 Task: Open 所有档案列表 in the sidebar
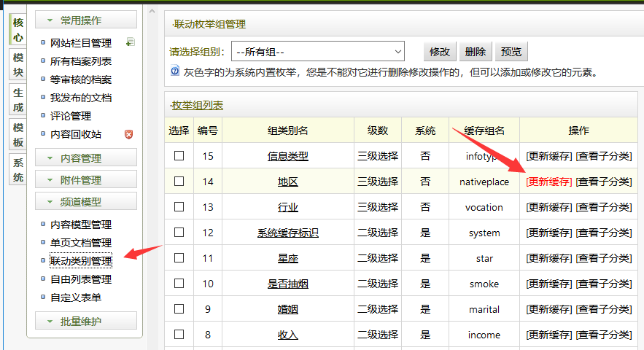[x=80, y=61]
